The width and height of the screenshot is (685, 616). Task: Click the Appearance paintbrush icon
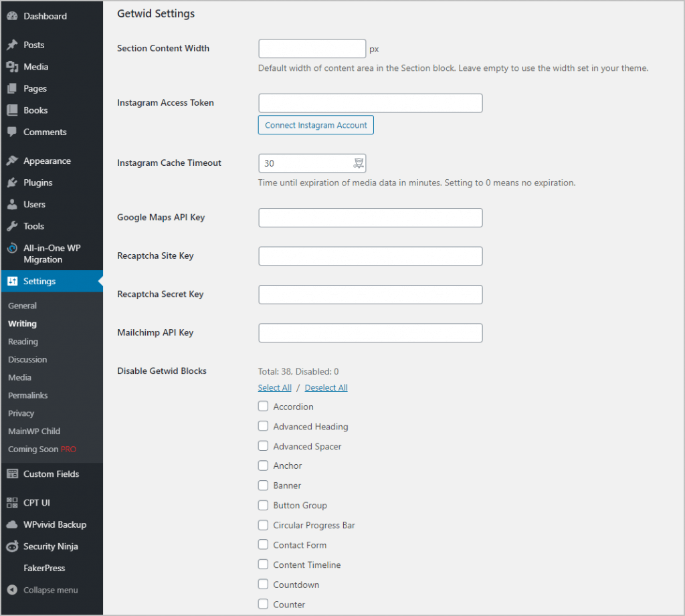(x=12, y=161)
